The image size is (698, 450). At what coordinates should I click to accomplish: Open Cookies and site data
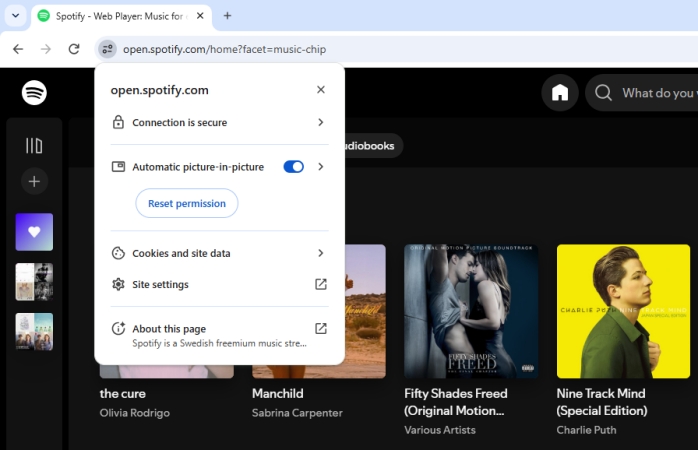click(219, 253)
